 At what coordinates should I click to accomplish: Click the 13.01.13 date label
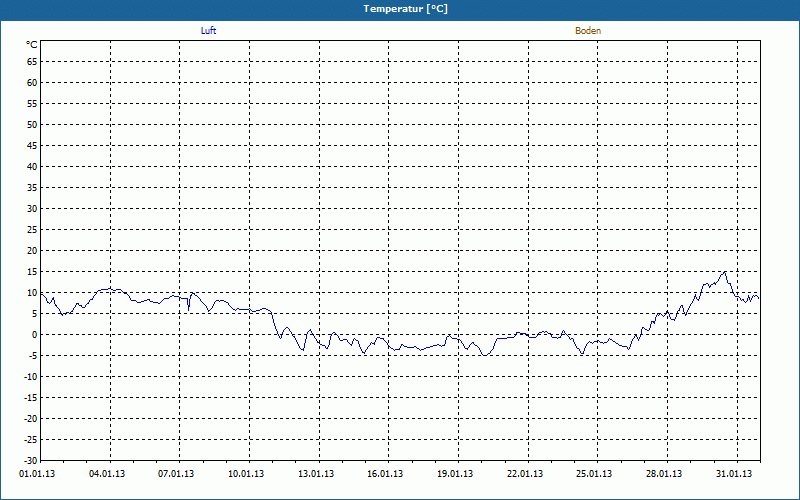tap(316, 474)
